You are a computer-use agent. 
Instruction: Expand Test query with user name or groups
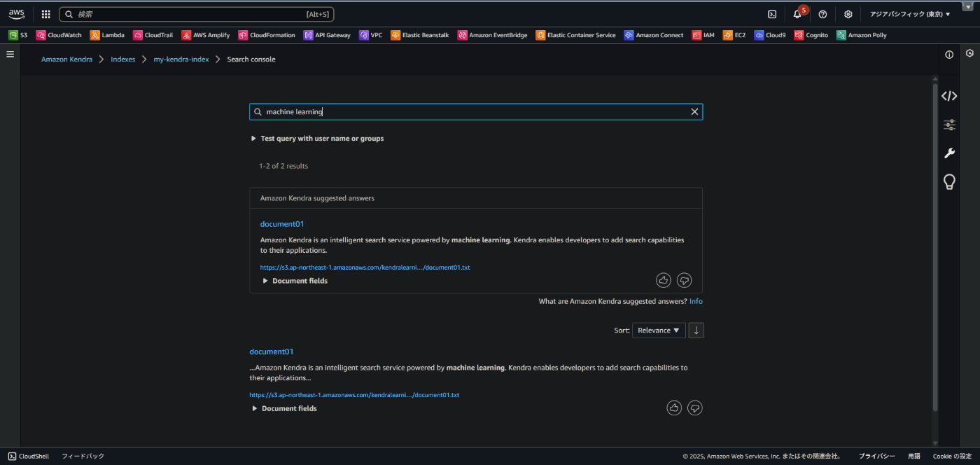coord(317,139)
